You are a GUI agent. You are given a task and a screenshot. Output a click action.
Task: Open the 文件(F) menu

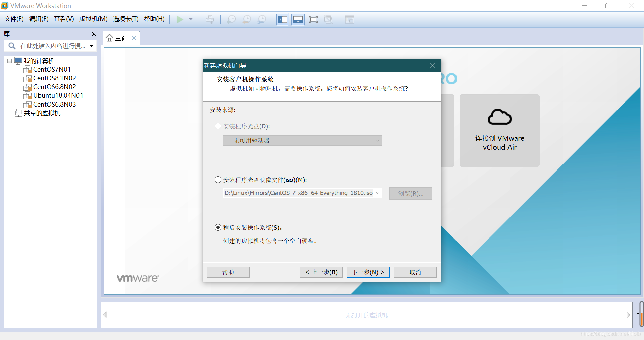point(14,19)
